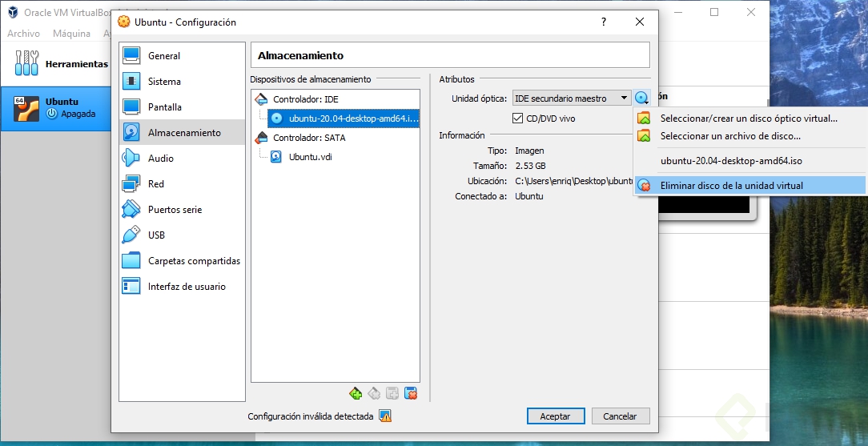Choose Seleccionar un archivo de disco

[x=749, y=136]
